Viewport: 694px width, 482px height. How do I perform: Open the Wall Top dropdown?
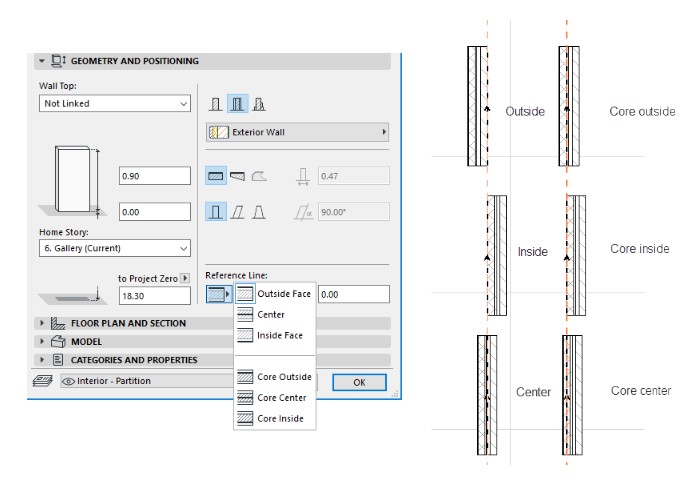pyautogui.click(x=113, y=104)
